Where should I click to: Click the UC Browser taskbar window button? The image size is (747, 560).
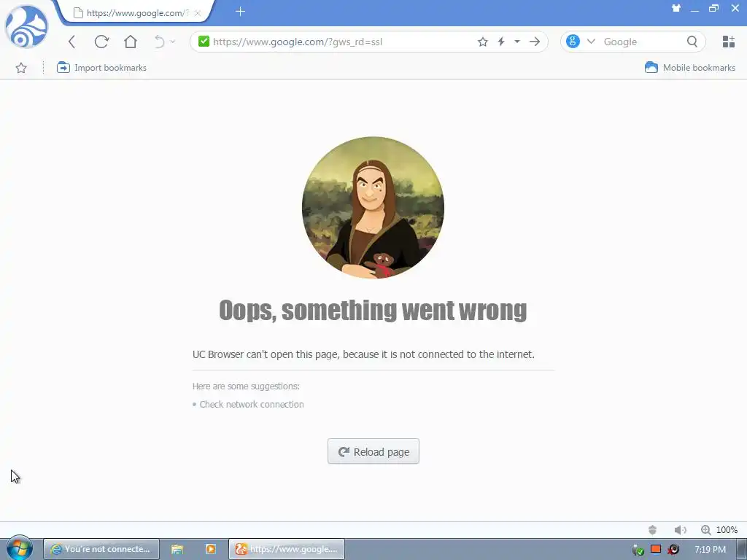[286, 549]
